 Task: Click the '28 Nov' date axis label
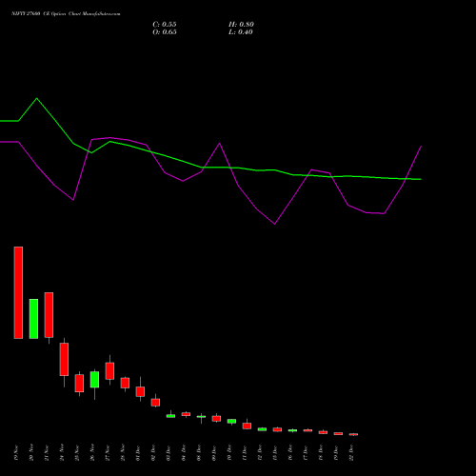point(123,453)
